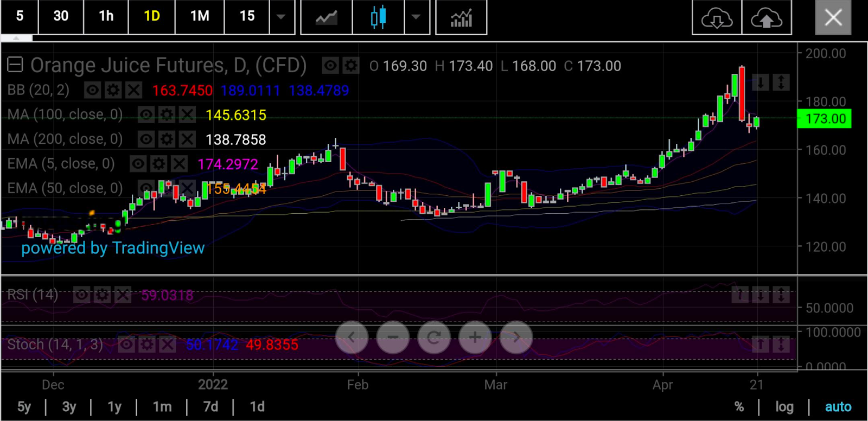The width and height of the screenshot is (868, 421).
Task: Select the 30-minute interval
Action: point(61,16)
